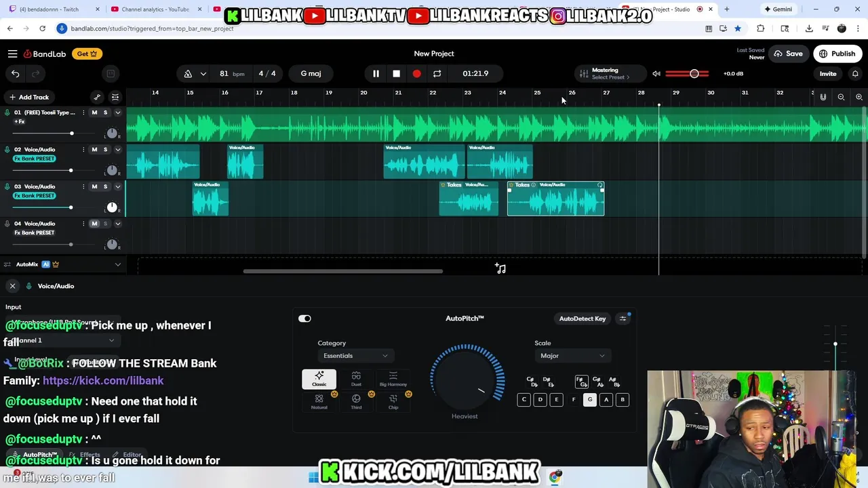Open the Scale Major dropdown
The height and width of the screenshot is (488, 868).
coord(572,356)
